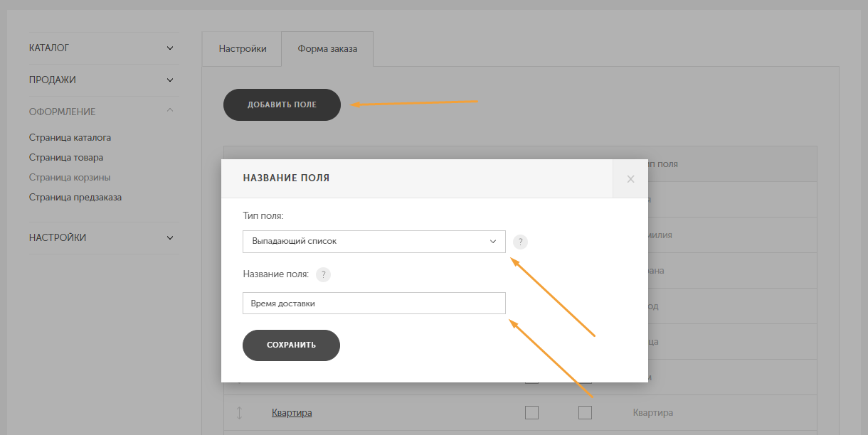Open Тип поля dropdown Выпадающий список
Screen dimensions: 868x435
coord(374,242)
